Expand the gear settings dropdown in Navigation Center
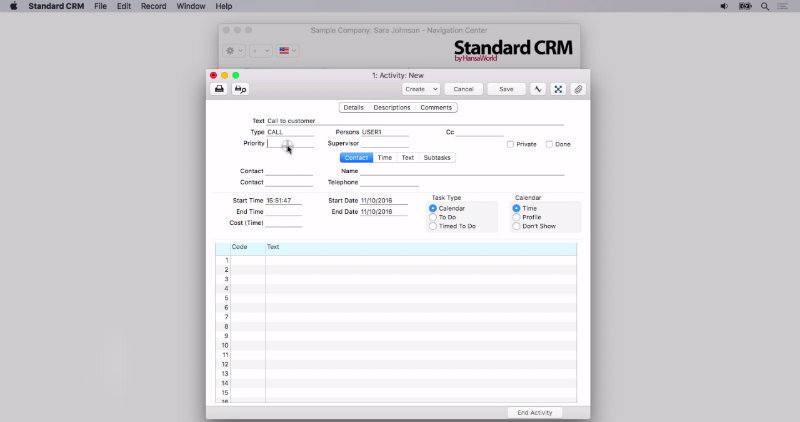This screenshot has height=422, width=800. (x=233, y=50)
